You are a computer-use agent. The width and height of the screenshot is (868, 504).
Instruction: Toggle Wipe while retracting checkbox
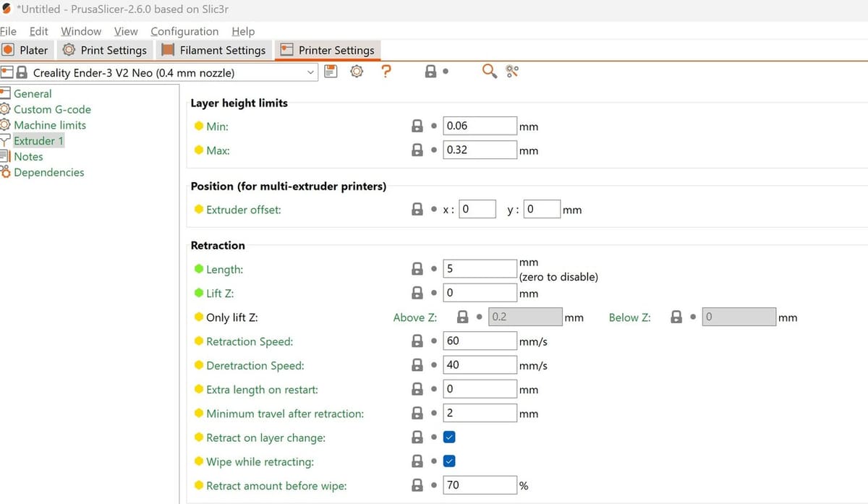[449, 461]
